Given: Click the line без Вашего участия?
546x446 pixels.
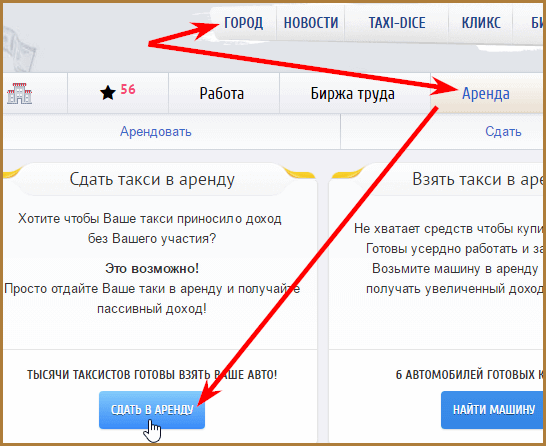Looking at the screenshot, I should pos(152,239).
